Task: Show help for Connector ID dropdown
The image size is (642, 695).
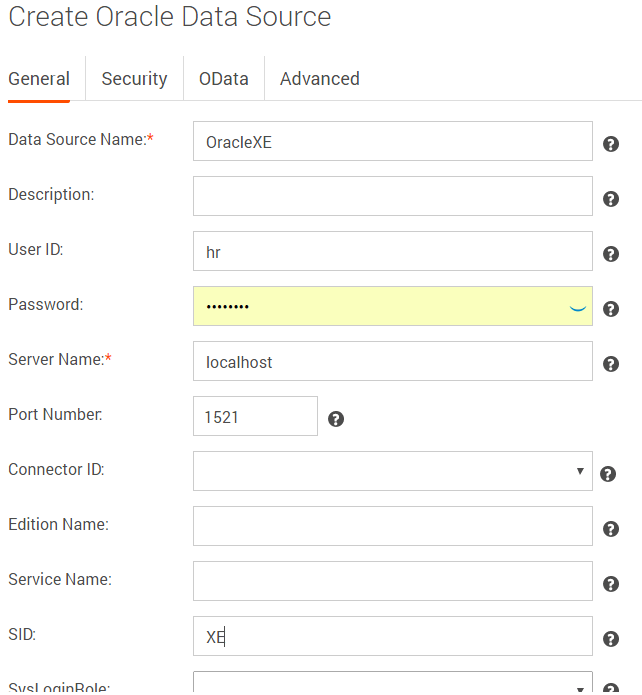Action: (x=608, y=474)
